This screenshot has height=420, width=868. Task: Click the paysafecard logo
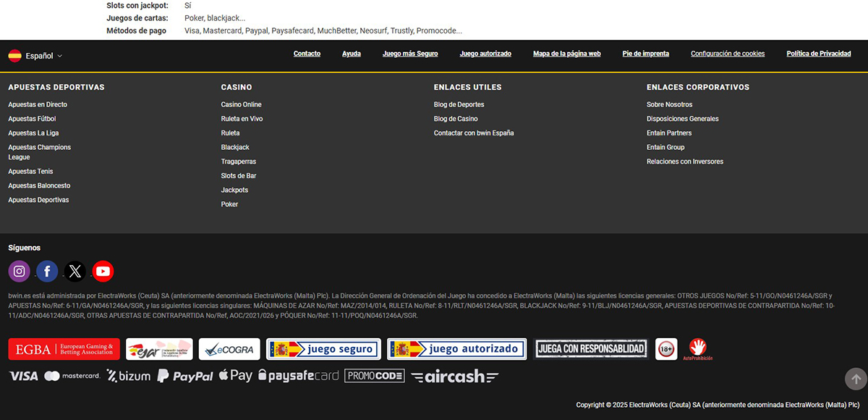coord(299,376)
